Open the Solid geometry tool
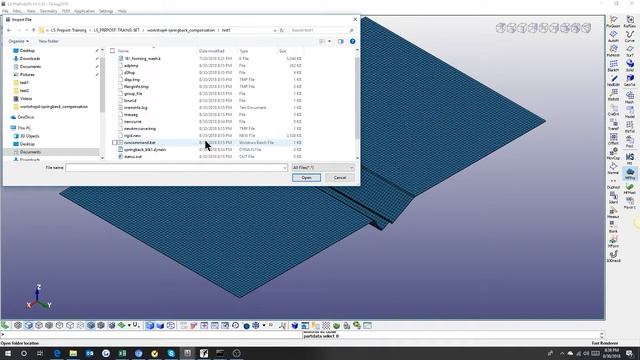This screenshot has width=640, height=360. [630, 65]
